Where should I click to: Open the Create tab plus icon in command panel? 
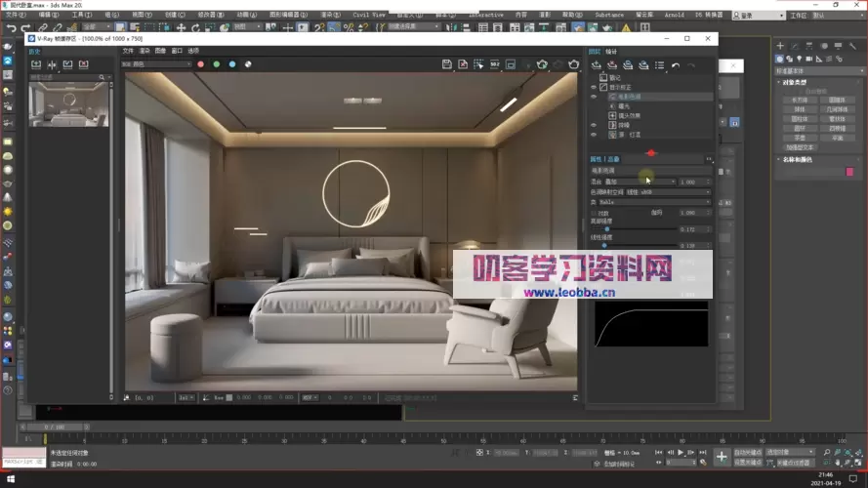780,46
